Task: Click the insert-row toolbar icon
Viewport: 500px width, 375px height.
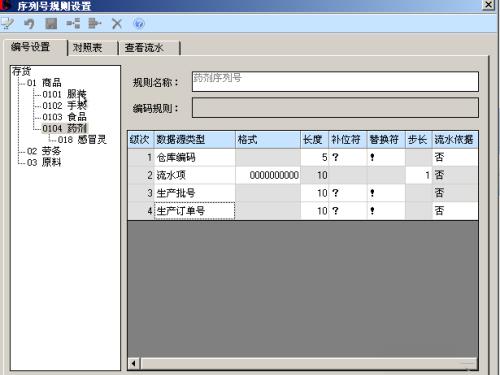Action: (95, 24)
